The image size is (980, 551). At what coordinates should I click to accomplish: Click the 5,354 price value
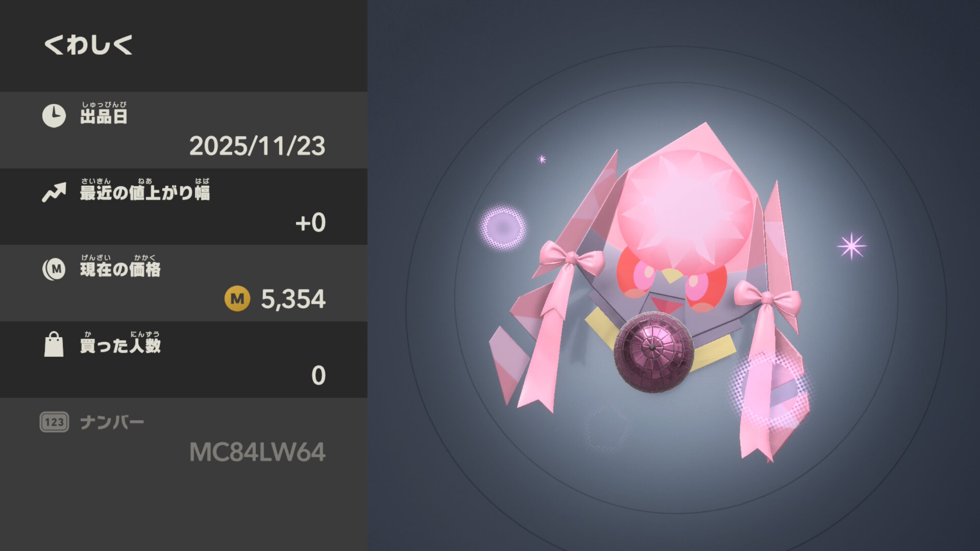[x=293, y=299]
